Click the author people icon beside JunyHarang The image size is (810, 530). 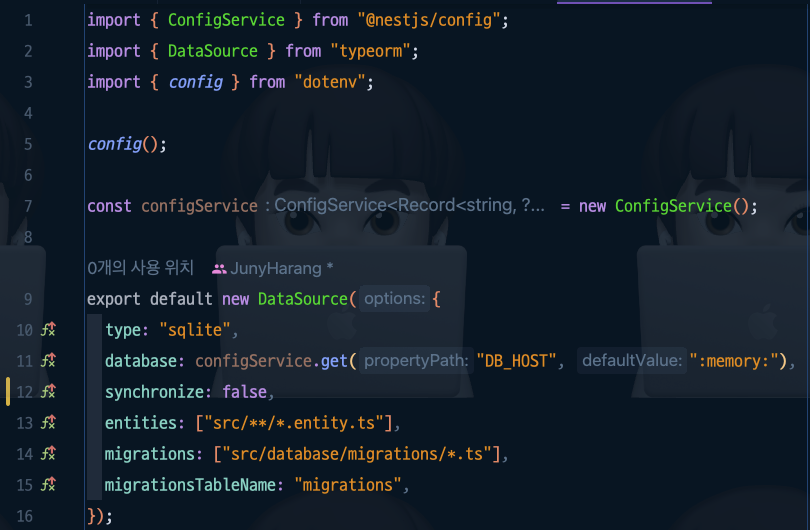click(x=219, y=269)
